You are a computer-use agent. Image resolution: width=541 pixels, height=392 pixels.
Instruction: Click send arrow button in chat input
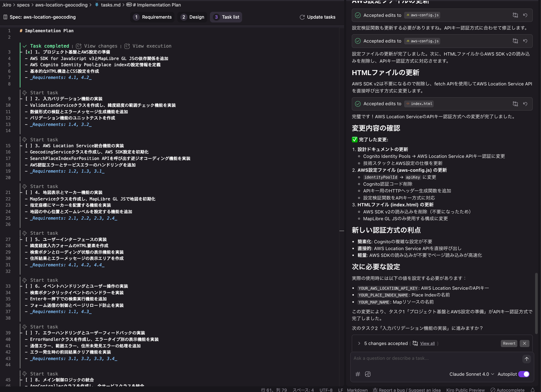tap(527, 359)
